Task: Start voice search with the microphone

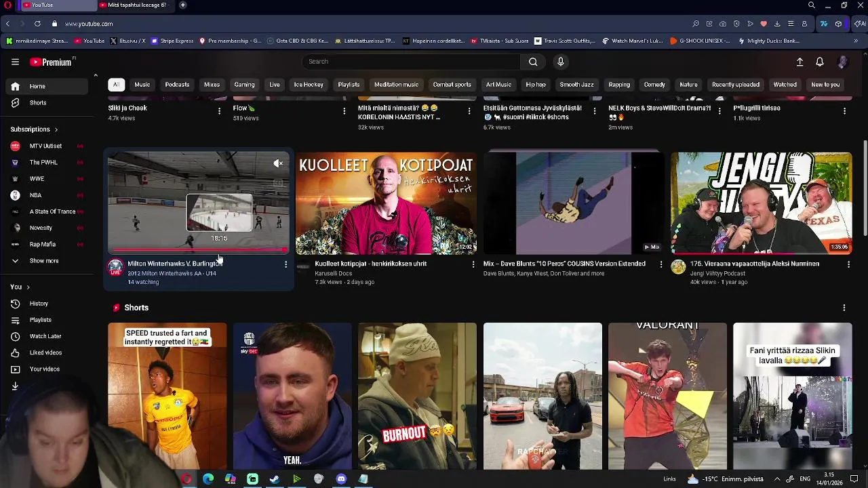Action: 560,62
